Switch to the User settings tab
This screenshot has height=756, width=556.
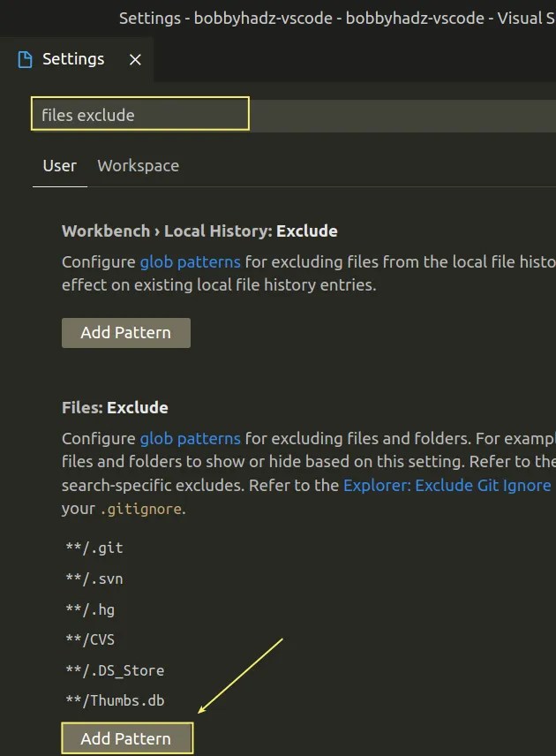60,166
